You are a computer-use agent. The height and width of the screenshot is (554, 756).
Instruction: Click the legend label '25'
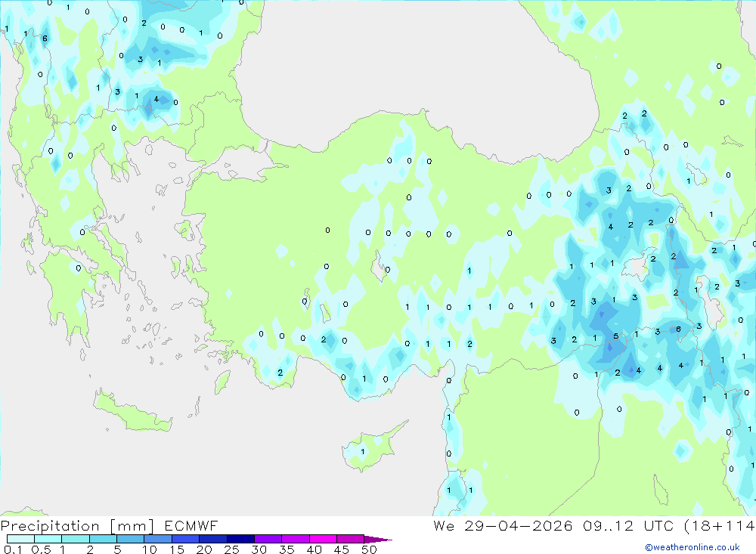232,549
